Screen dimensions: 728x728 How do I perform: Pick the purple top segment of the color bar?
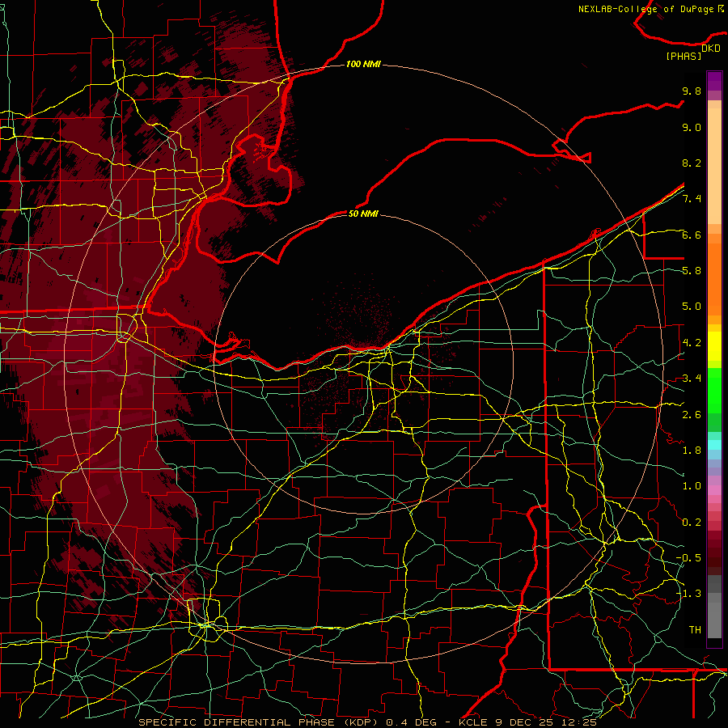click(714, 81)
